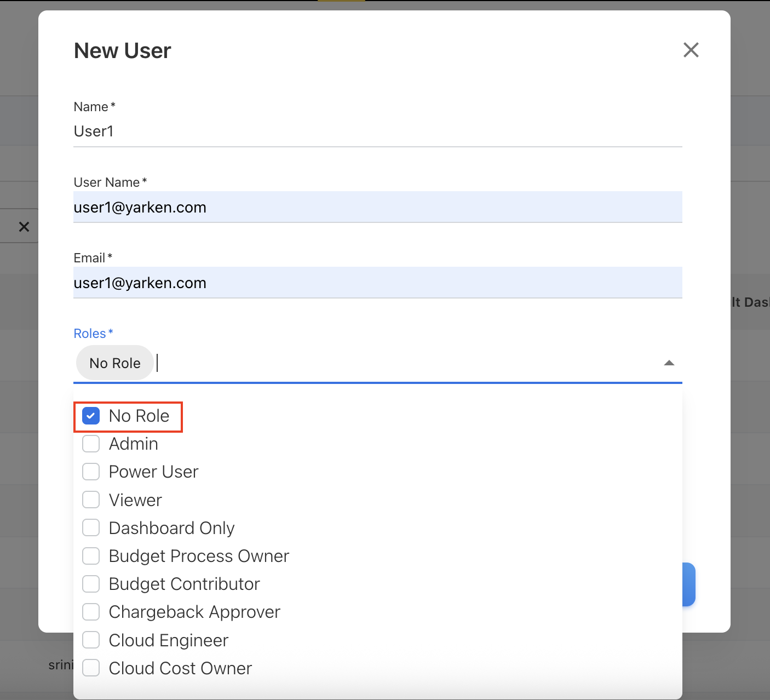770x700 pixels.
Task: Click the Name field containing User1
Action: 377,131
